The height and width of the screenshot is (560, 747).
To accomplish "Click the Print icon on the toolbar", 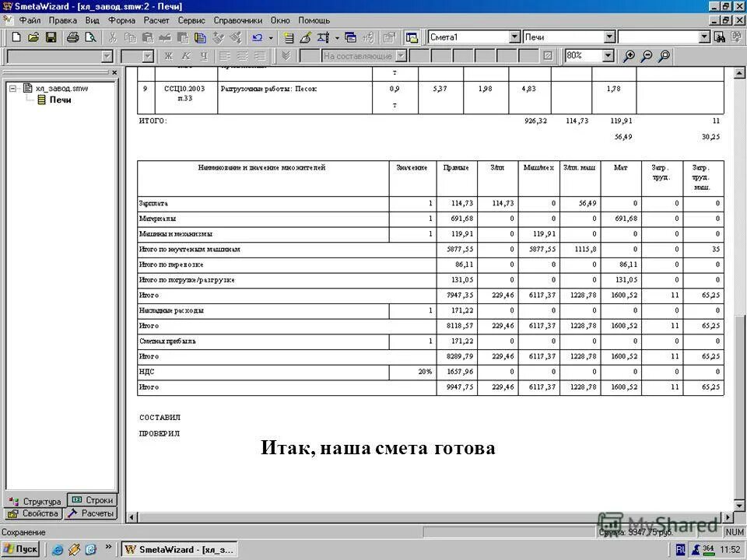I will pyautogui.click(x=74, y=37).
